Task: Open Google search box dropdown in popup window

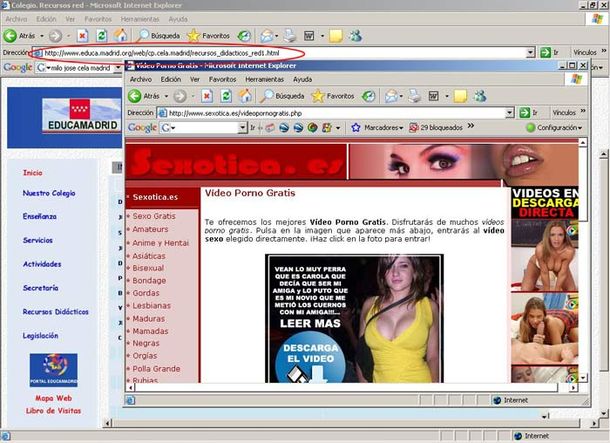Action: coord(243,128)
